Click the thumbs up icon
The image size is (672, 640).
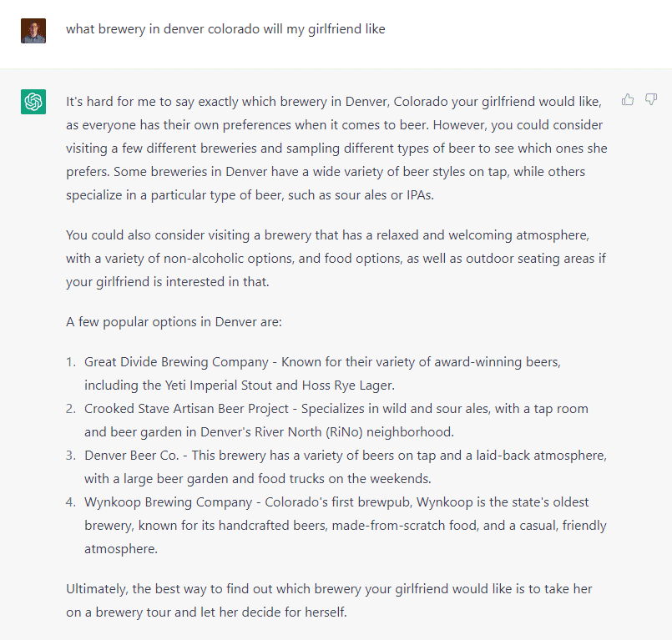(x=628, y=100)
